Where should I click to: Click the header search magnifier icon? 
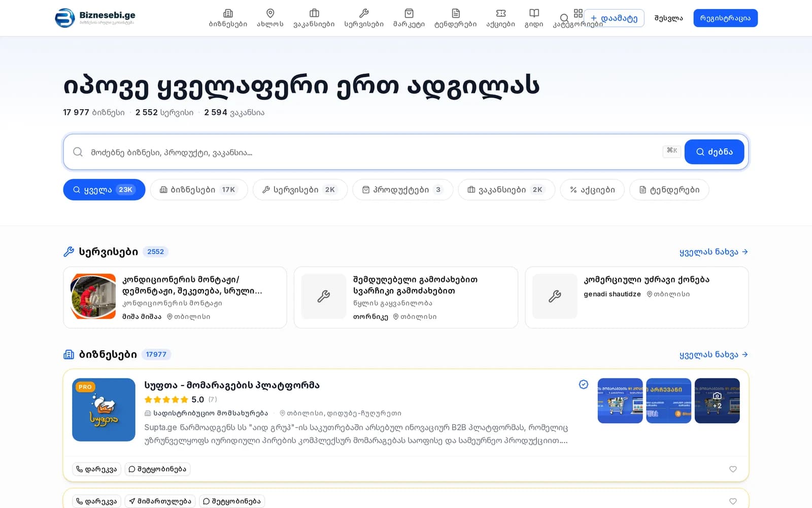click(564, 18)
